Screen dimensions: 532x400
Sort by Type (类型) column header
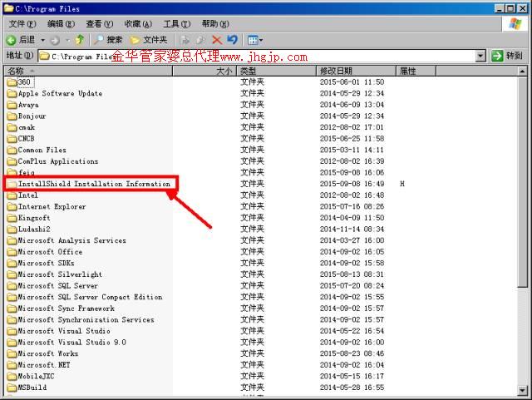pyautogui.click(x=276, y=71)
